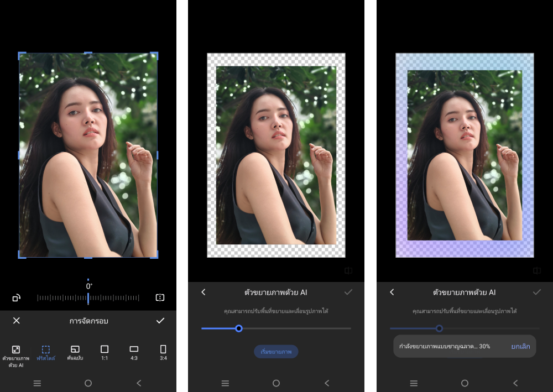The height and width of the screenshot is (392, 553).
Task: Go back using the chevron above the 30% progress message
Action: point(392,292)
